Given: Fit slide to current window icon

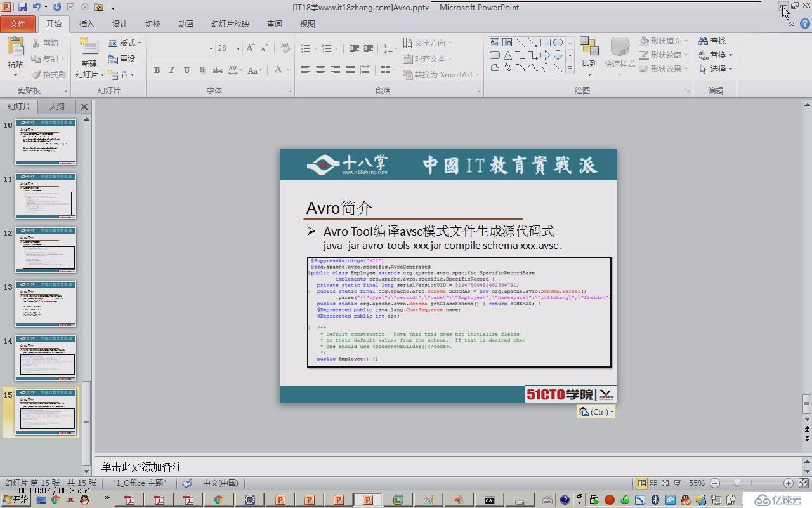Looking at the screenshot, I should [x=802, y=483].
